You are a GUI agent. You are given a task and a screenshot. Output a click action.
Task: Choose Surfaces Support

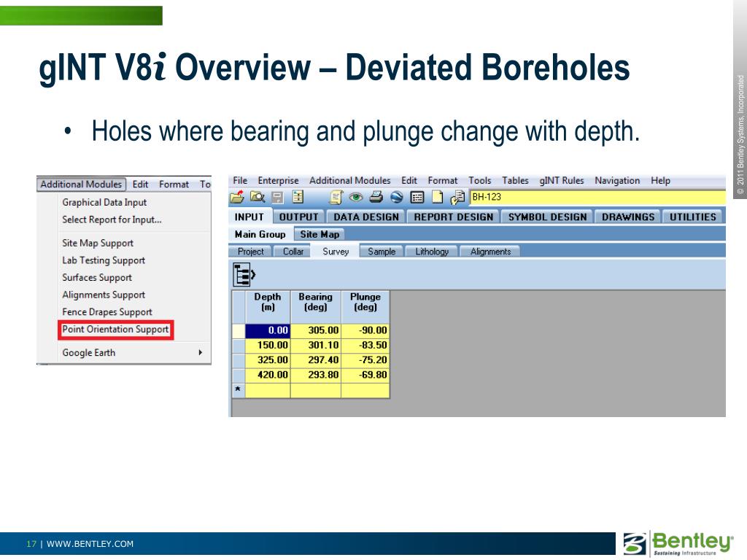click(x=97, y=278)
